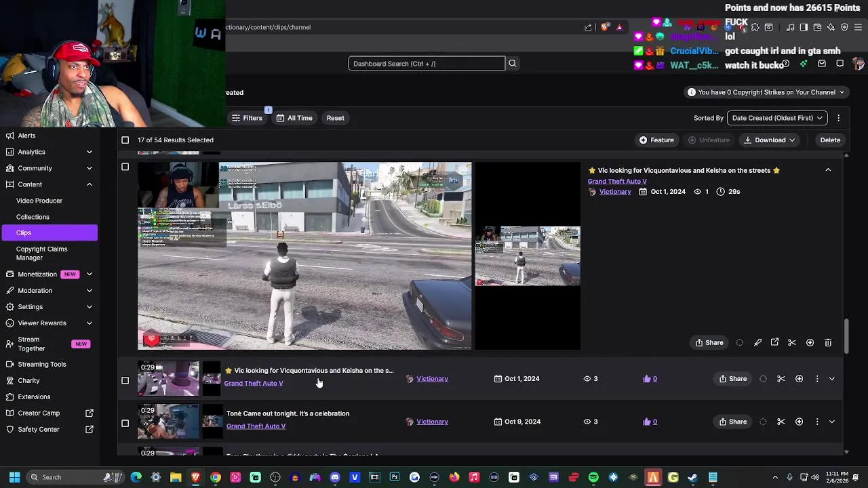The height and width of the screenshot is (488, 868).
Task: Click feature star icon in Oct 1 row
Action: 799,379
